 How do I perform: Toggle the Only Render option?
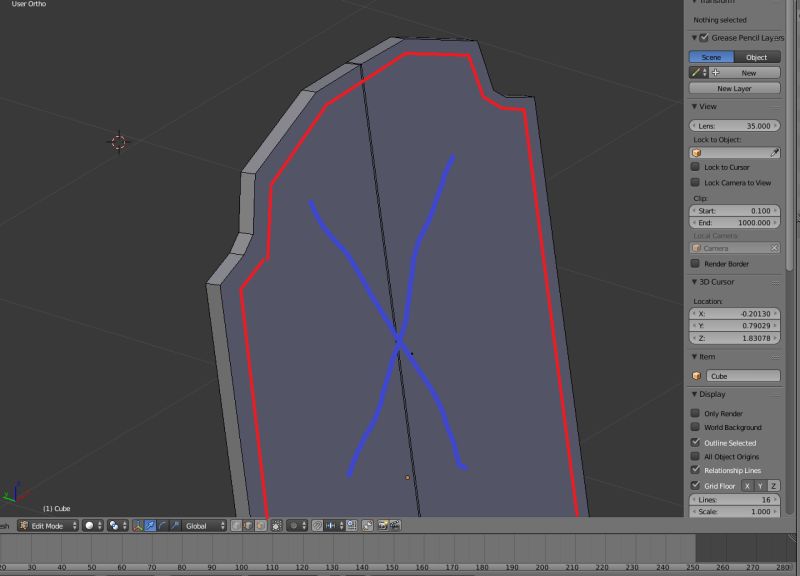pos(695,413)
